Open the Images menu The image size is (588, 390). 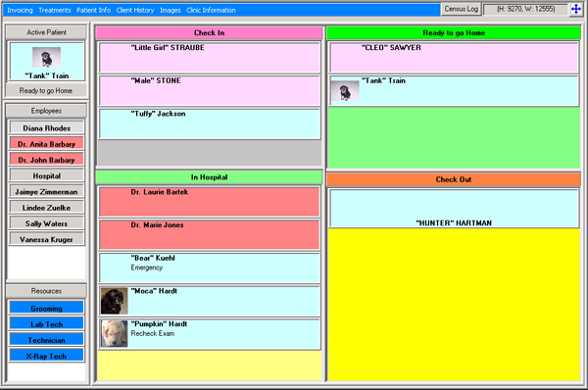(171, 10)
